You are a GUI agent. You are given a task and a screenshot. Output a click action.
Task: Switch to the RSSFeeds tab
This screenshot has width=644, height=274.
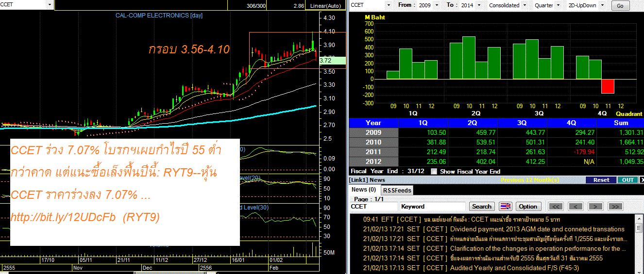[x=396, y=190]
